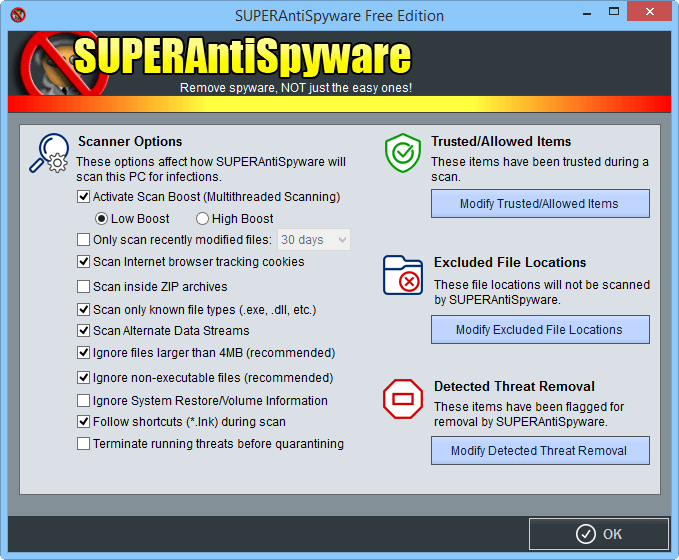Click the green shield Trusted Items icon
This screenshot has height=560, width=679.
pos(403,153)
